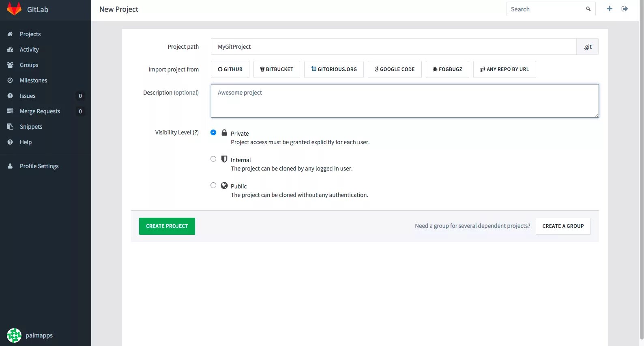The width and height of the screenshot is (644, 346).
Task: Import project from GitHub
Action: pyautogui.click(x=230, y=69)
